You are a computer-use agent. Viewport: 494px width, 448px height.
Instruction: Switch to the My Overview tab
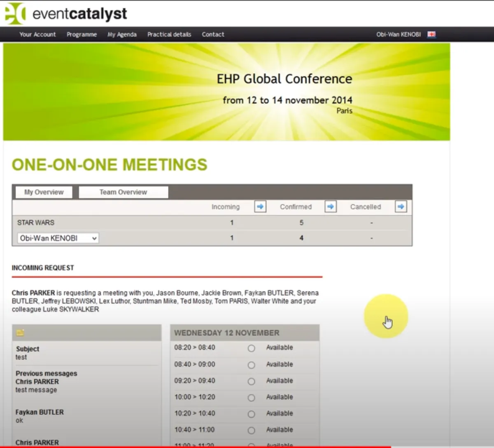pos(44,192)
